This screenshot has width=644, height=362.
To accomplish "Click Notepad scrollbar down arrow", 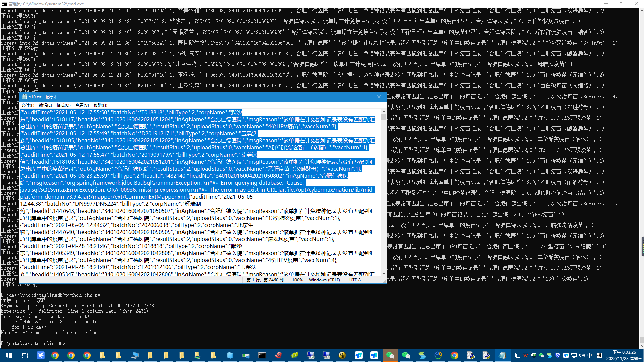I will click(384, 273).
